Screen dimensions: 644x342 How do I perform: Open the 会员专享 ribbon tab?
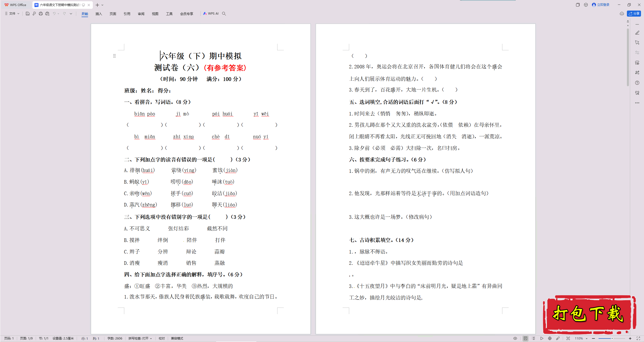click(187, 14)
